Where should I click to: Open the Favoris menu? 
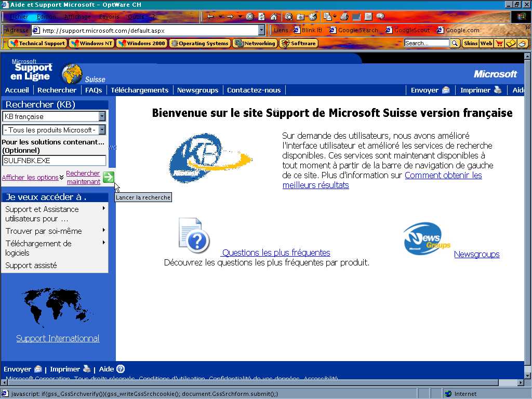tap(109, 17)
